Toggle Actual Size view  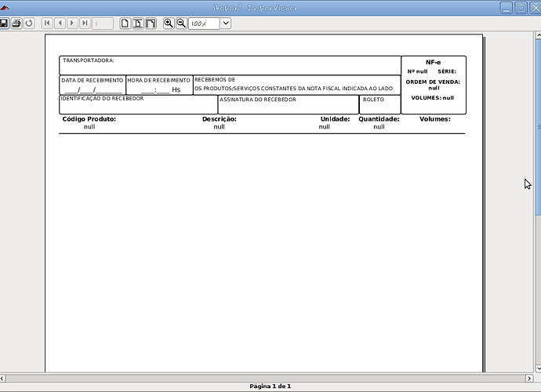point(125,24)
